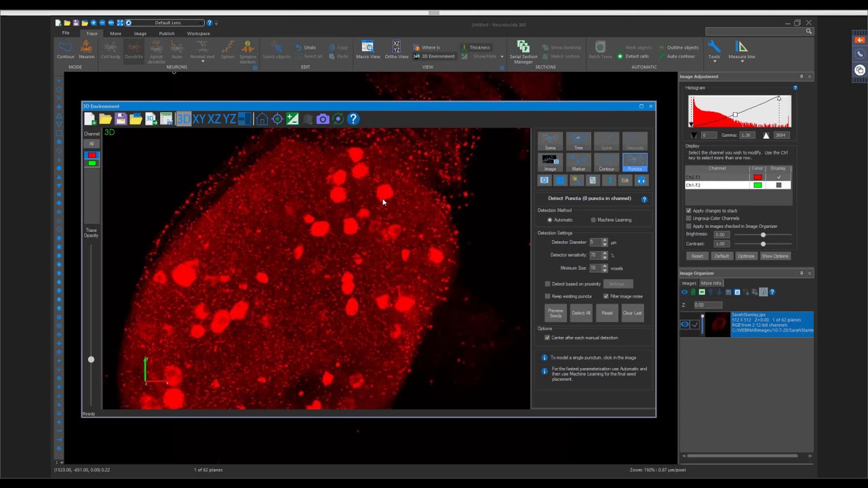Click the Measure line tool
The width and height of the screenshot is (868, 488).
[741, 49]
